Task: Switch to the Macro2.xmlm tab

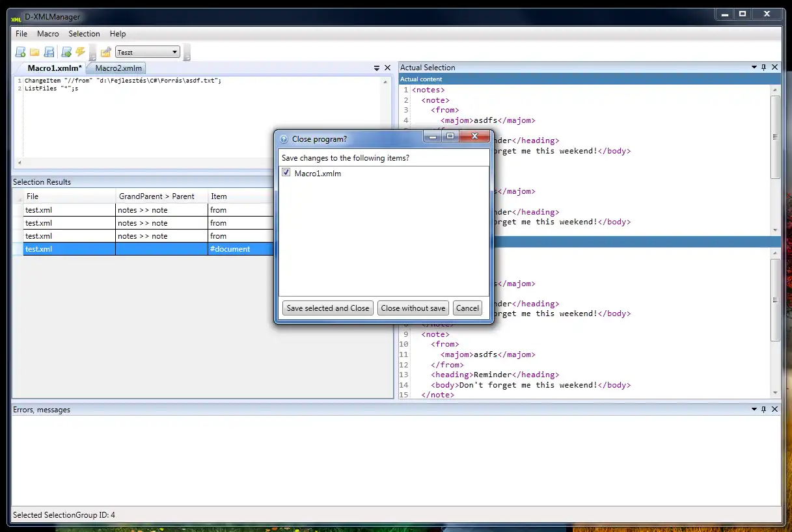Action: (118, 68)
